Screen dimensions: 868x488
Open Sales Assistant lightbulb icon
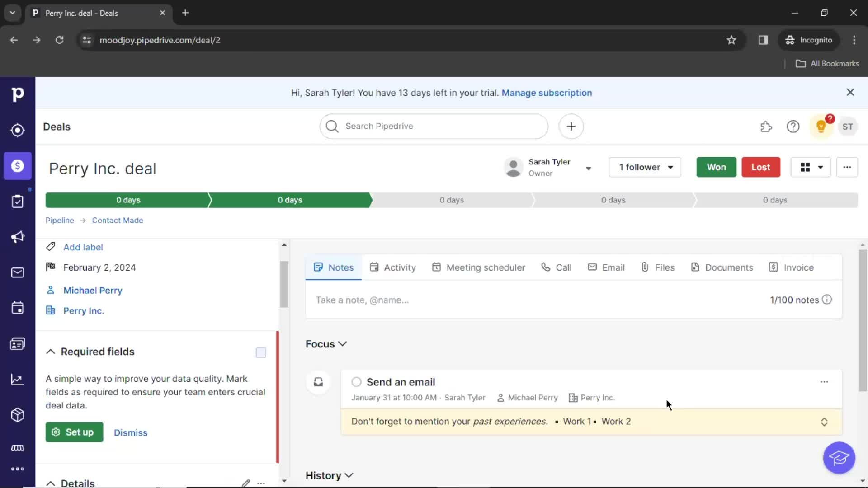point(821,127)
